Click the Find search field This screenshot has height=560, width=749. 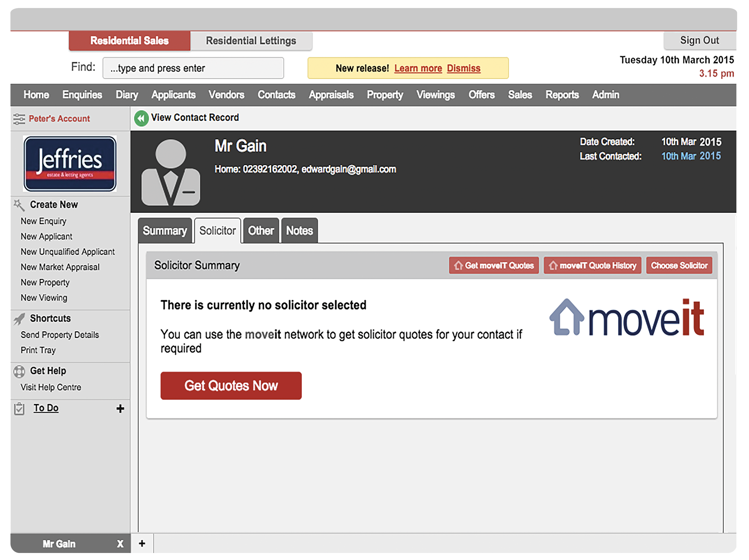pos(193,68)
